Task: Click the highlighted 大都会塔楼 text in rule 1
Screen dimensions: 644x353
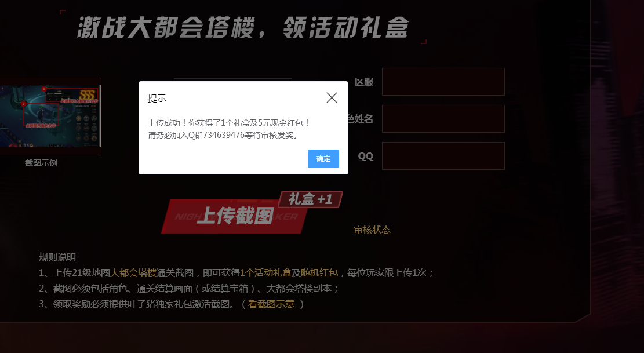Action: coord(133,273)
